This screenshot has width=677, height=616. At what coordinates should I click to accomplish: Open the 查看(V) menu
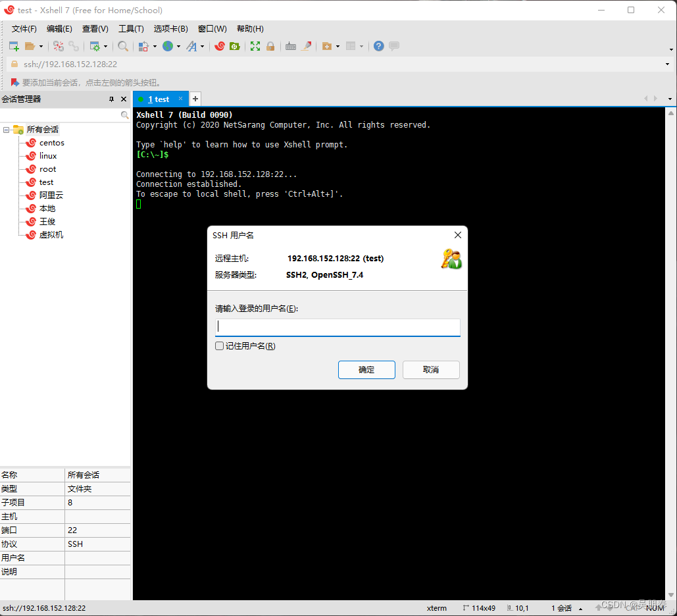click(x=95, y=29)
